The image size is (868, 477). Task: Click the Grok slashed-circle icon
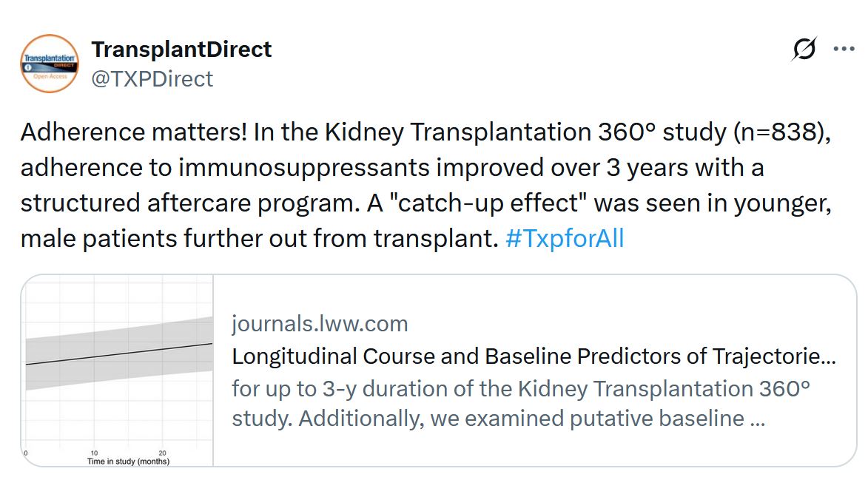pos(804,50)
